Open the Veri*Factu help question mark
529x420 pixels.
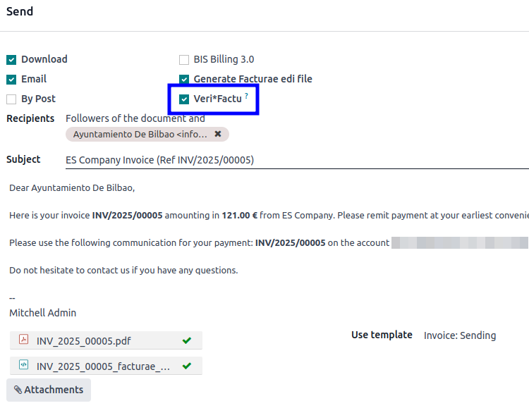(246, 96)
